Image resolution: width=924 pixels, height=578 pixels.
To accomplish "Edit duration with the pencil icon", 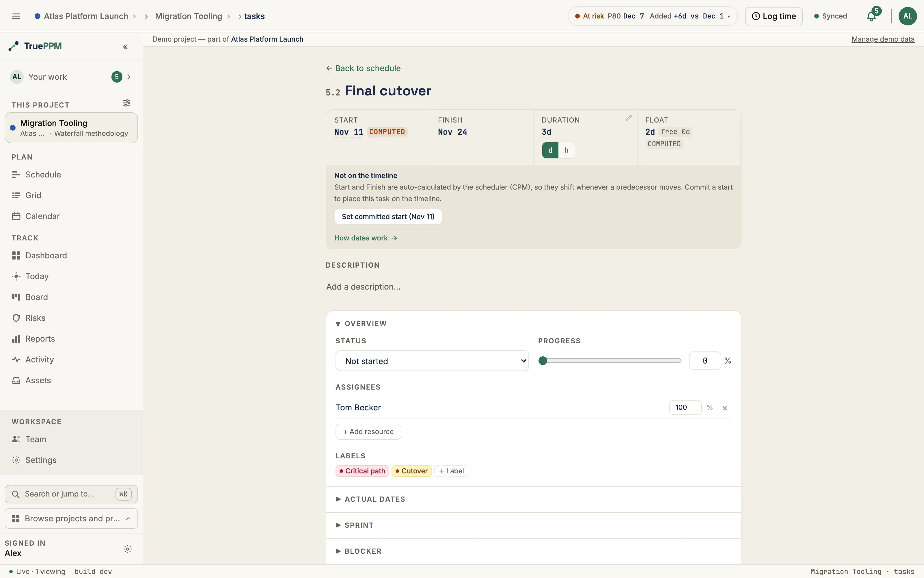I will 629,118.
